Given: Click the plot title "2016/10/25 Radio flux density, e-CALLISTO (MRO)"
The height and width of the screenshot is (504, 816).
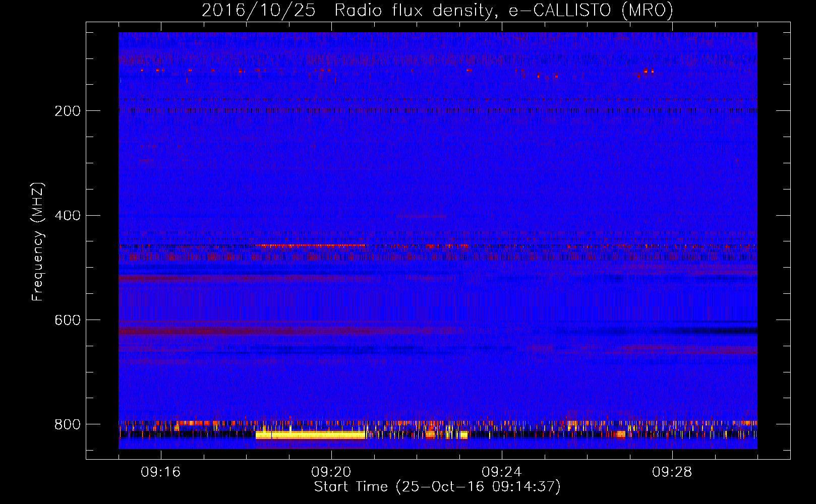Looking at the screenshot, I should click(x=437, y=10).
